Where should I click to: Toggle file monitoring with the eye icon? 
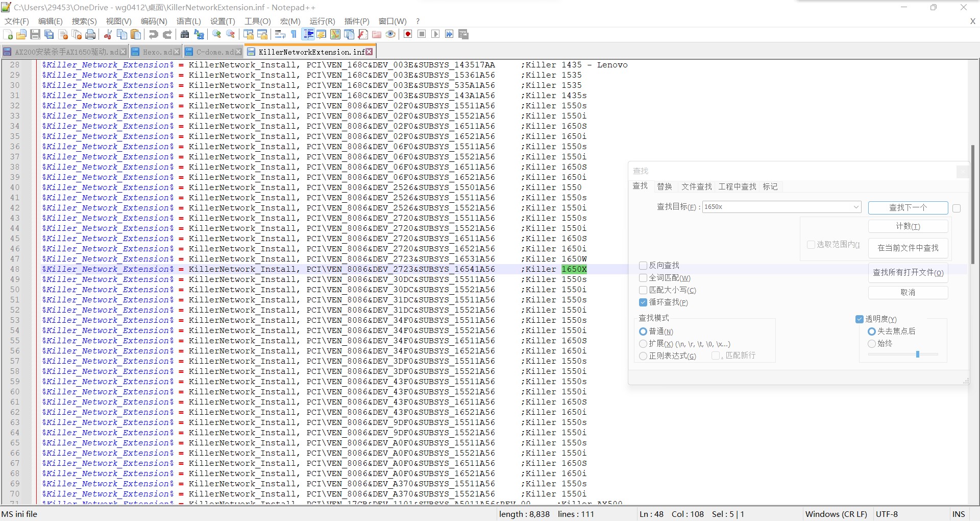pyautogui.click(x=390, y=34)
